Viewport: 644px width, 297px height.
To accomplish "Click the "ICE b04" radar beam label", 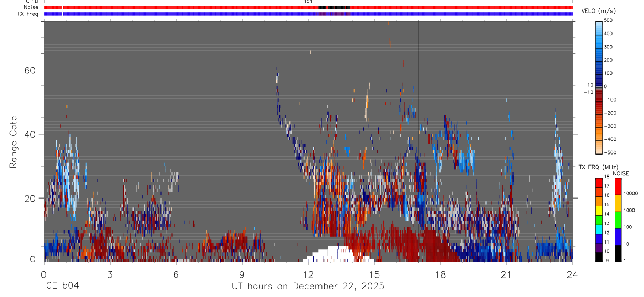I will 62,286.
